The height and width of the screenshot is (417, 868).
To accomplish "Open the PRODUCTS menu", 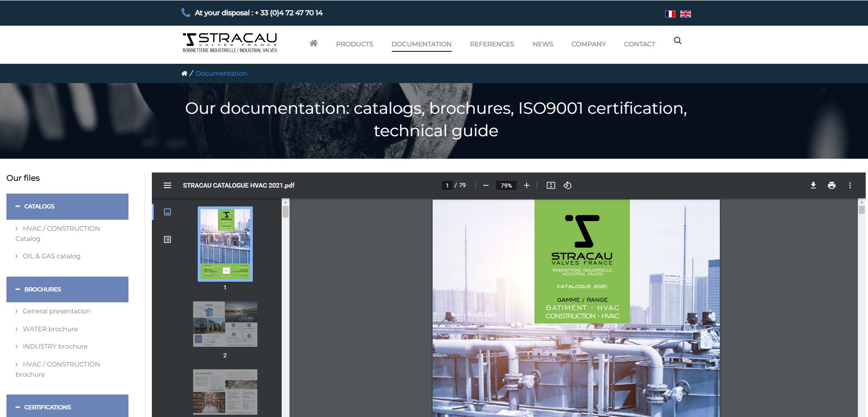I will pos(355,44).
